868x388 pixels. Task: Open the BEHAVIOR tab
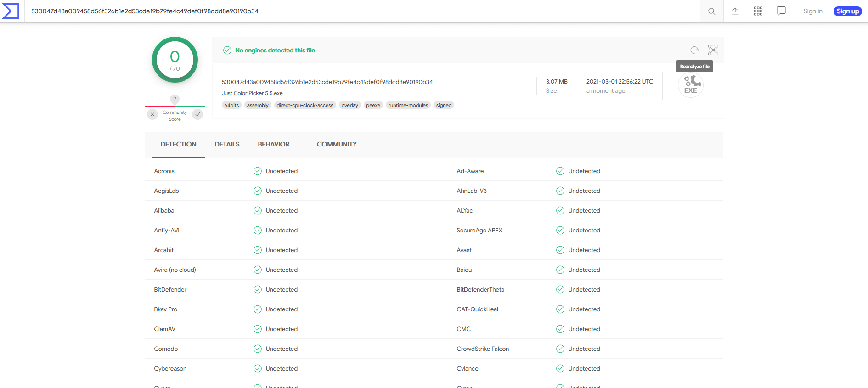point(274,144)
